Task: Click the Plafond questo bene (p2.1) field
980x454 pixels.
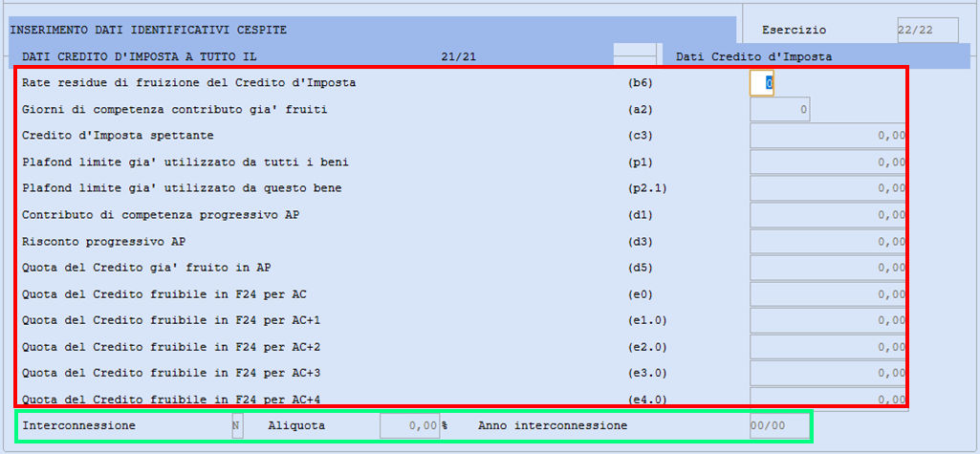Action: pos(828,188)
